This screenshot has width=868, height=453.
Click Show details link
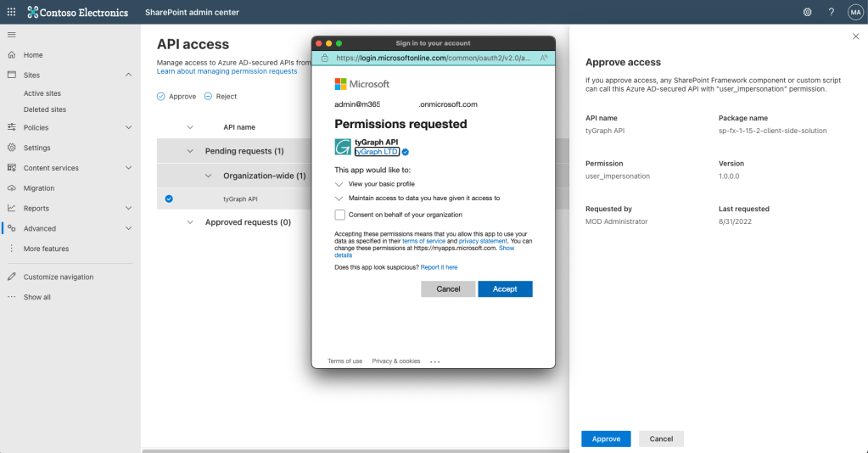coord(507,248)
